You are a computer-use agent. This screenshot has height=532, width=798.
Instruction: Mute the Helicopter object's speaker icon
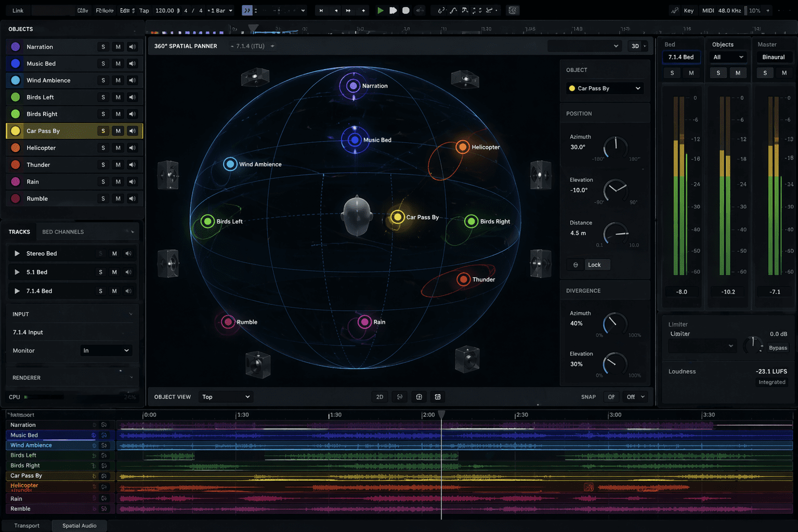coord(133,148)
